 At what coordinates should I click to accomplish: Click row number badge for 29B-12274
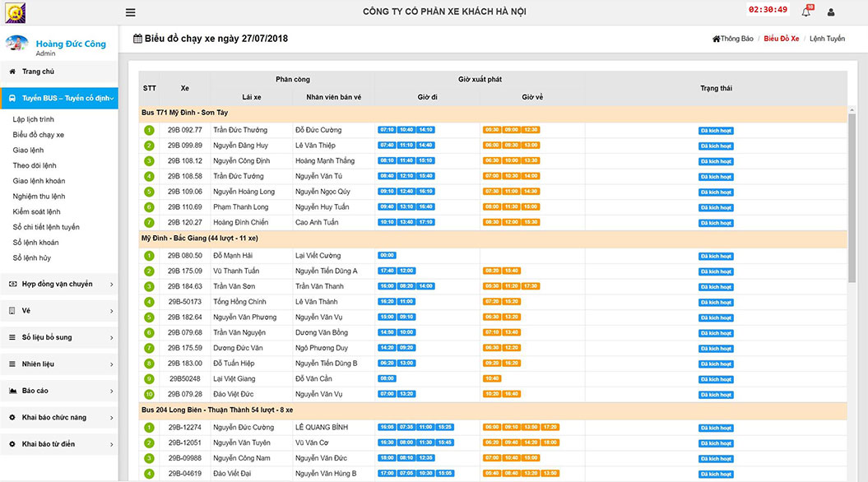tap(149, 428)
